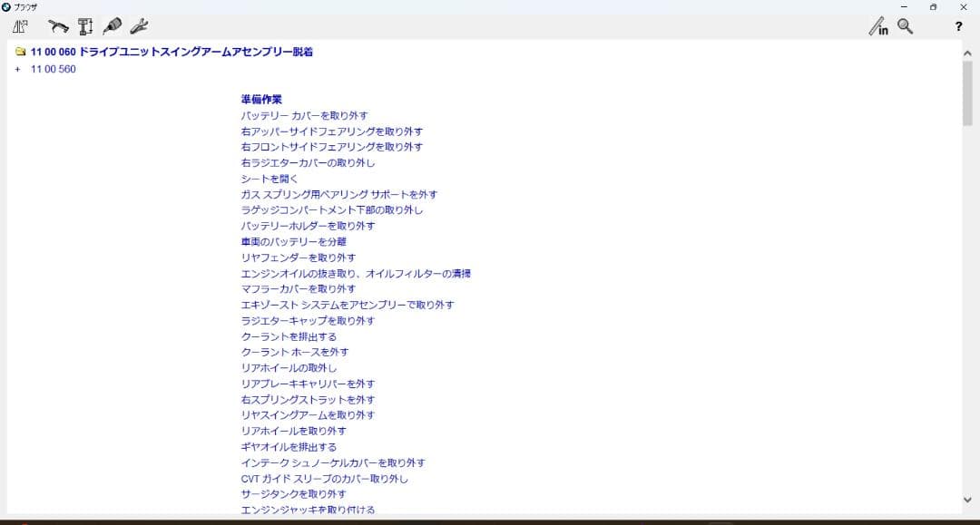Open the tightening torques toolbar icon
This screenshot has width=980, height=525.
click(85, 26)
